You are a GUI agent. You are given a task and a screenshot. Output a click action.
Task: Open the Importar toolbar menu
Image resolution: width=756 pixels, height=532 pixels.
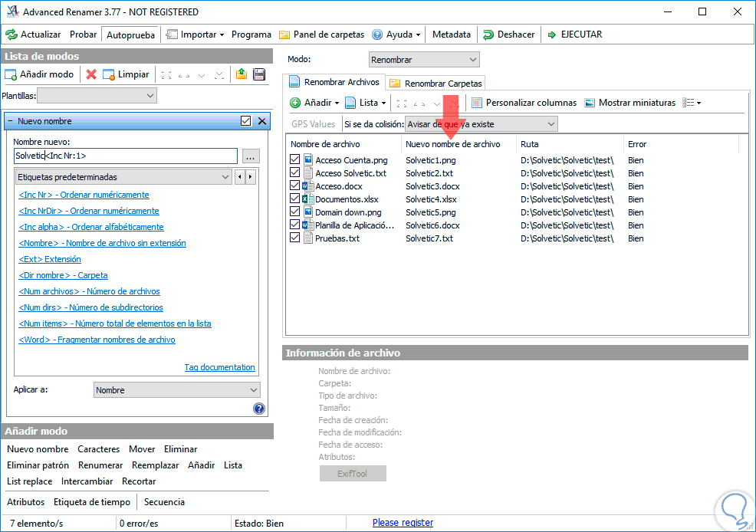[196, 34]
